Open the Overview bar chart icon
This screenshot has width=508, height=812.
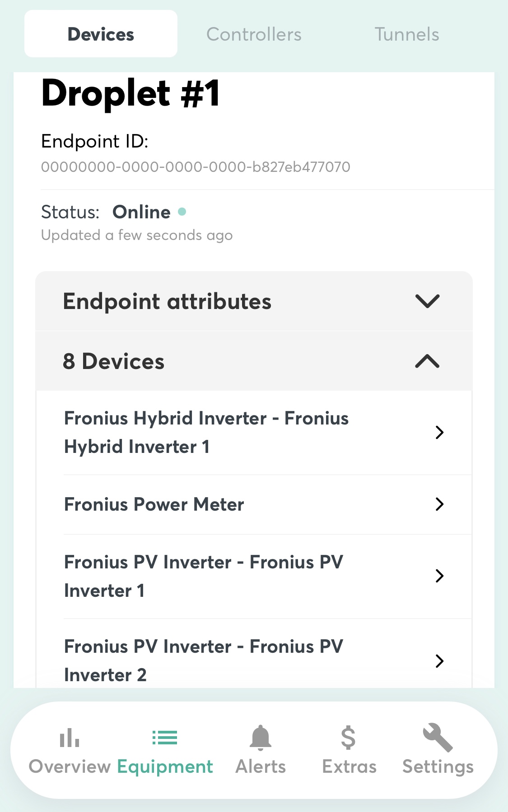click(70, 738)
